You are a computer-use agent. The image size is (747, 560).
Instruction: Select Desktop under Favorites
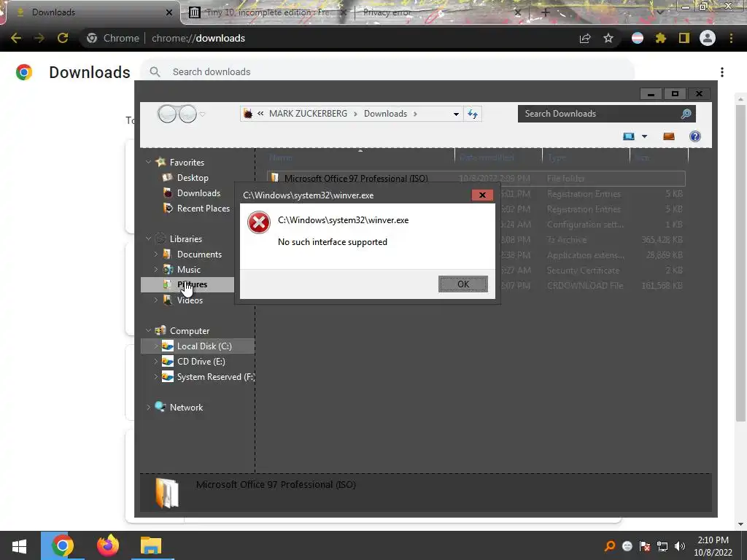[193, 178]
